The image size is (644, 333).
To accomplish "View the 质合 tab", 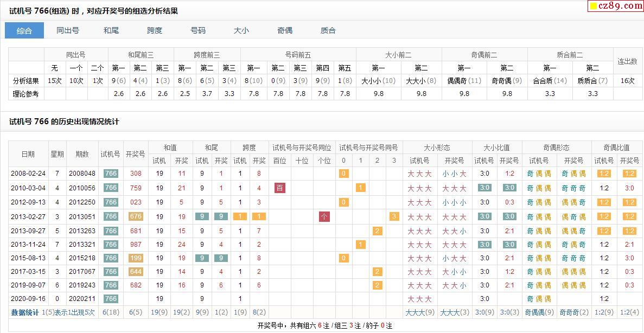I will click(x=328, y=30).
